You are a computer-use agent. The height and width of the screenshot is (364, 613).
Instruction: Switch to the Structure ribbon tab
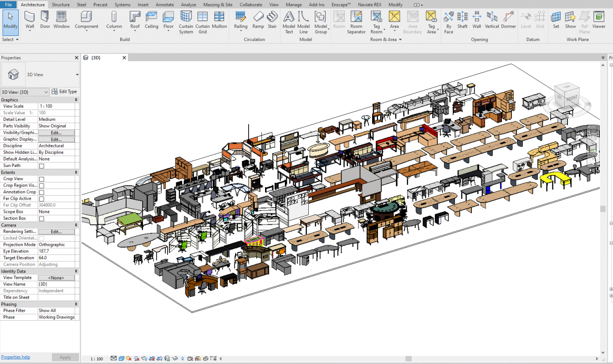(x=61, y=5)
